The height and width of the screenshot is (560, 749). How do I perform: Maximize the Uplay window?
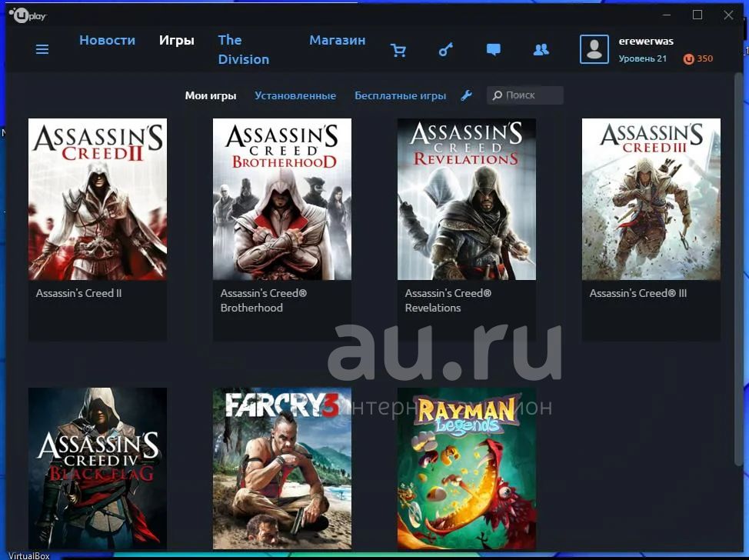click(x=697, y=15)
